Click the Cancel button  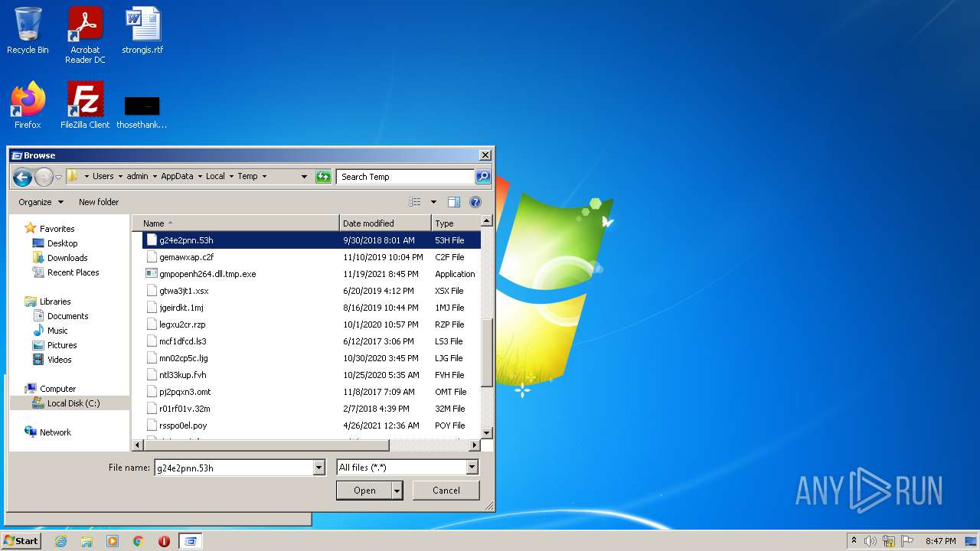[x=446, y=491]
